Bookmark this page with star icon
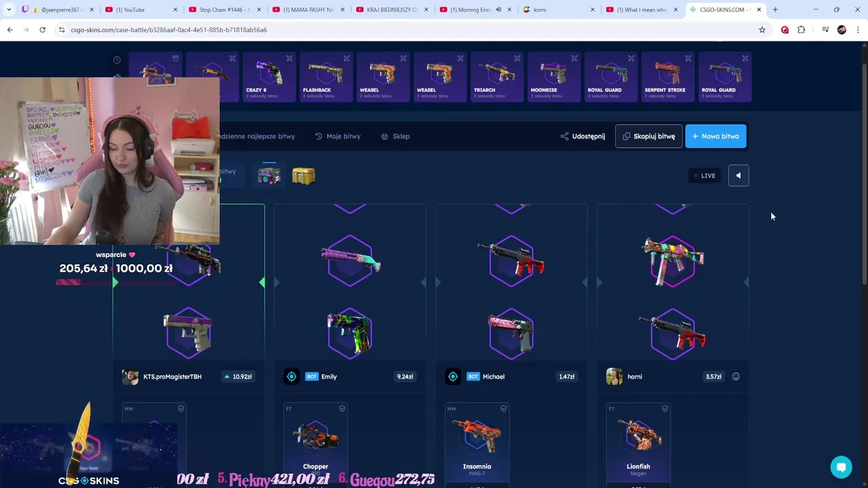This screenshot has width=868, height=488. (x=762, y=30)
